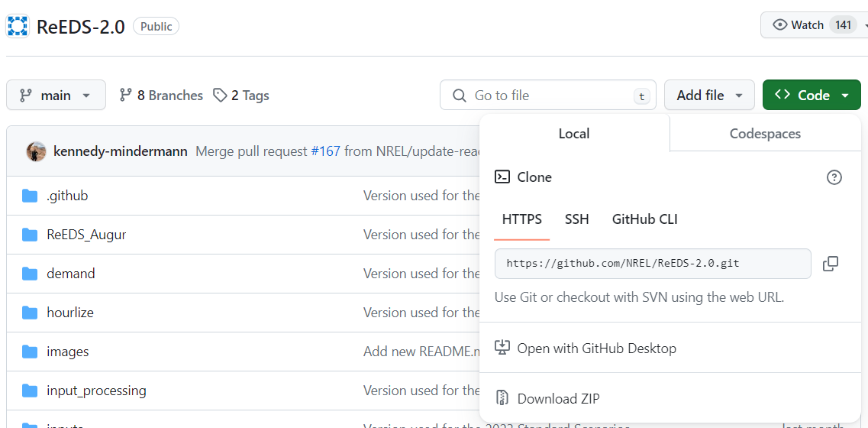
Task: Click the angle brackets icon on Code button
Action: pos(782,95)
